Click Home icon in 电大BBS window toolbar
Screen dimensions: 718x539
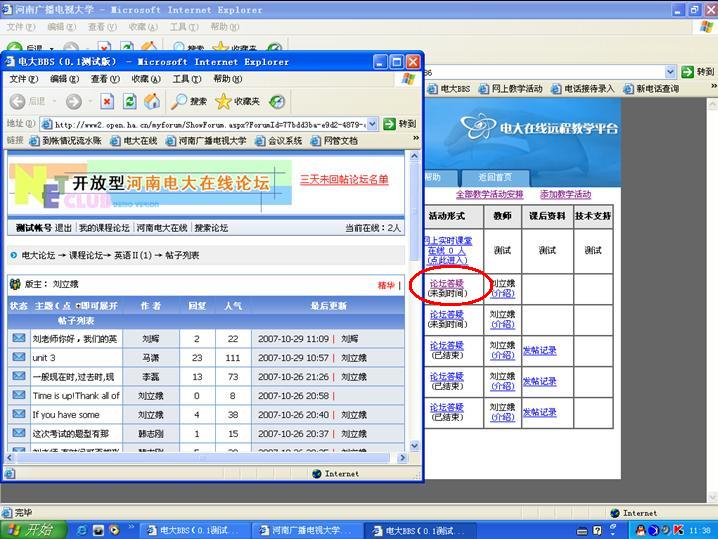tap(152, 101)
